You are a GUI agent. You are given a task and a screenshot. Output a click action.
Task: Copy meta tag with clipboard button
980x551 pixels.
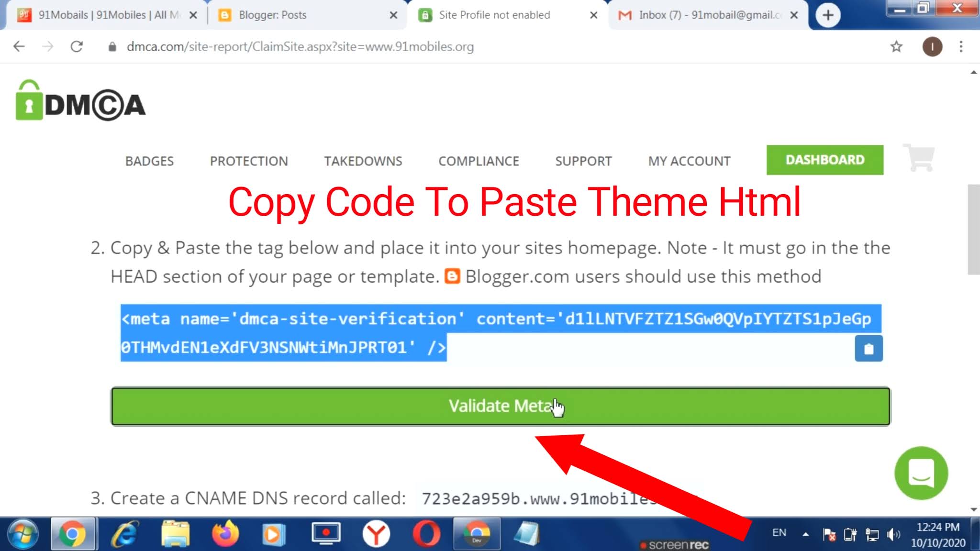[x=869, y=349]
